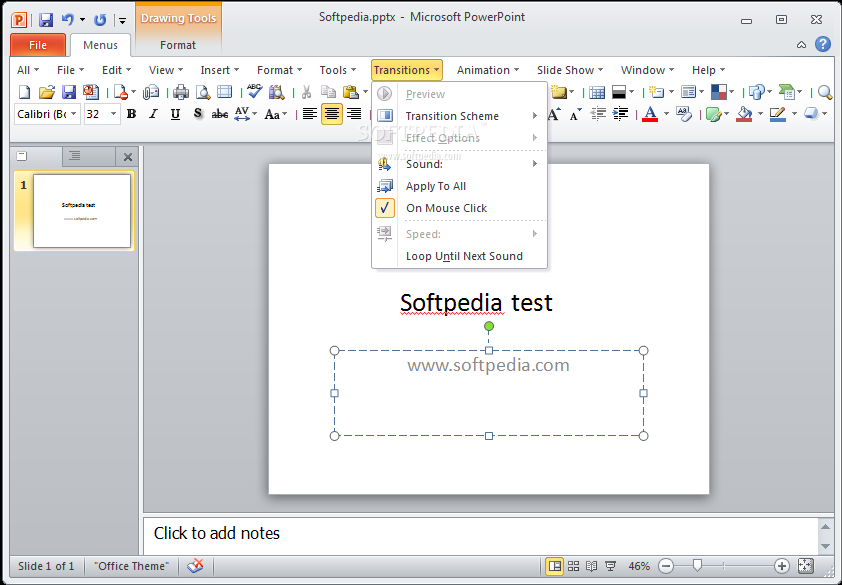Click the spell check status icon in status bar
842x585 pixels.
coord(195,566)
